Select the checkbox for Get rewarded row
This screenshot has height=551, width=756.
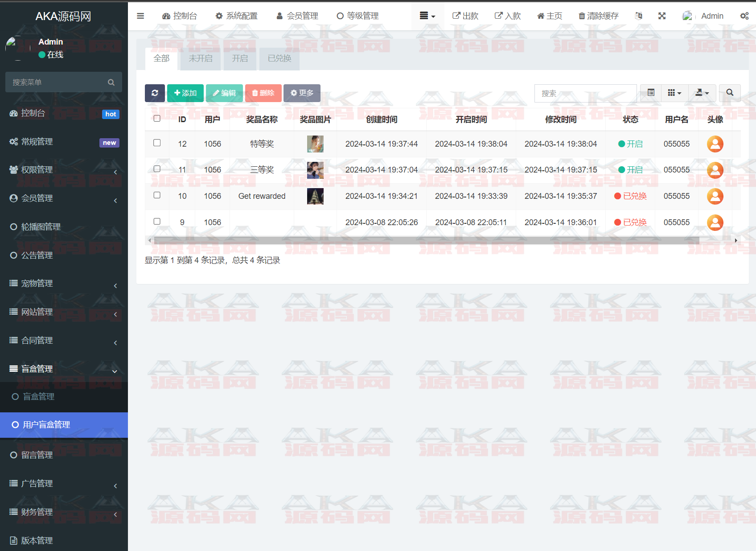157,195
